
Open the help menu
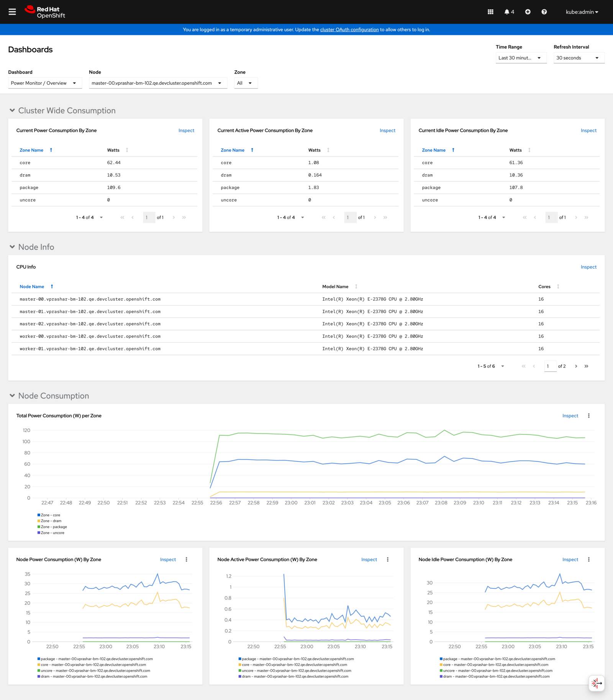coord(544,12)
